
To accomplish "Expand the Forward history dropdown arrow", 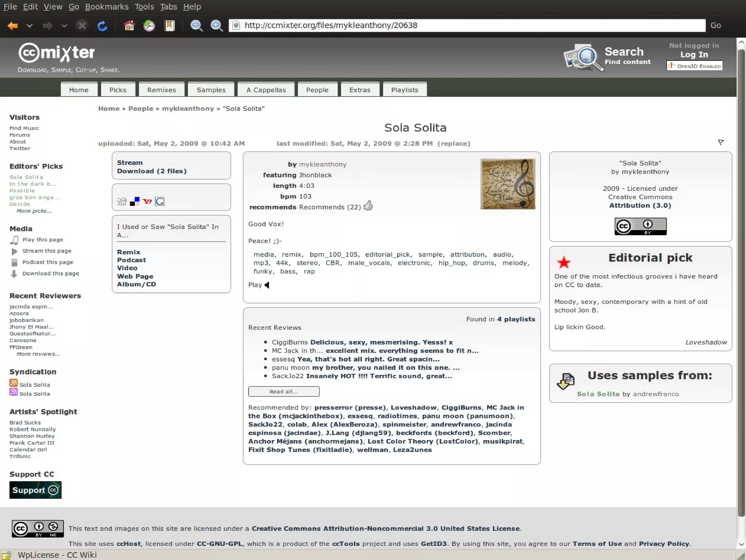I will point(64,26).
